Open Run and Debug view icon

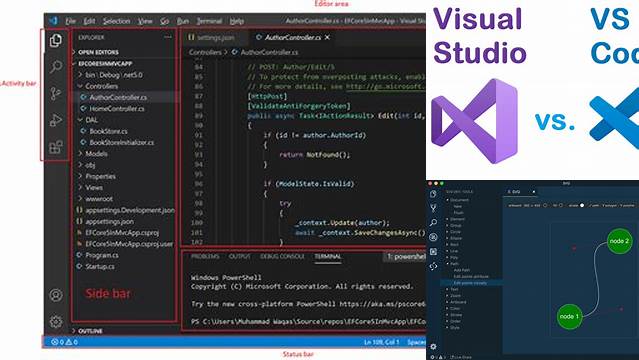56,120
